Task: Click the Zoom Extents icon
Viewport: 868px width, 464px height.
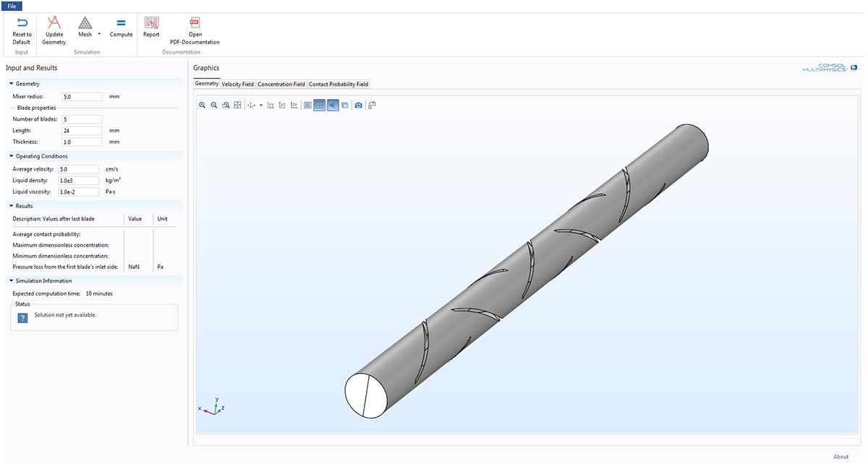Action: [x=237, y=106]
